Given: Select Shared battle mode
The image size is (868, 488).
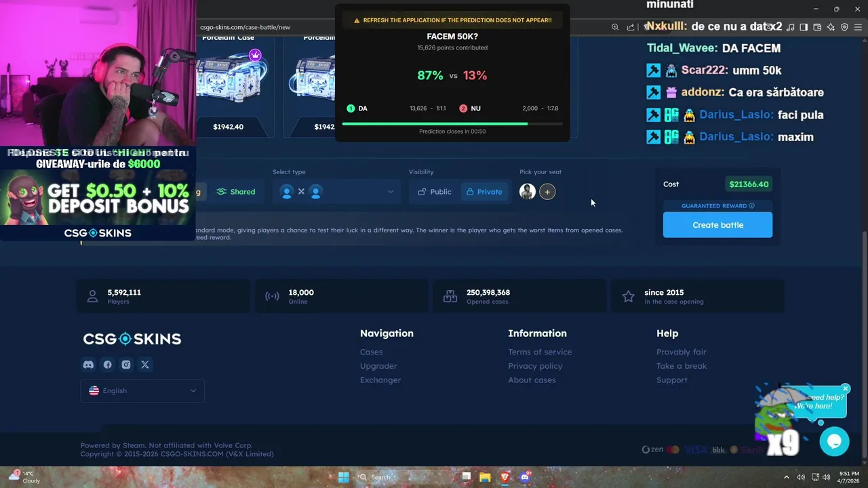Looking at the screenshot, I should 236,192.
